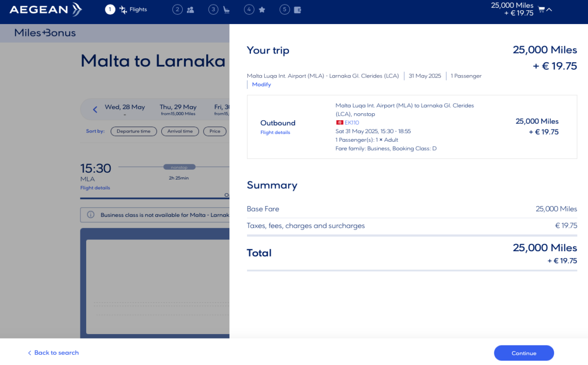This screenshot has height=365, width=588.
Task: Open Outbound Flight details link in trip panel
Action: (x=275, y=132)
